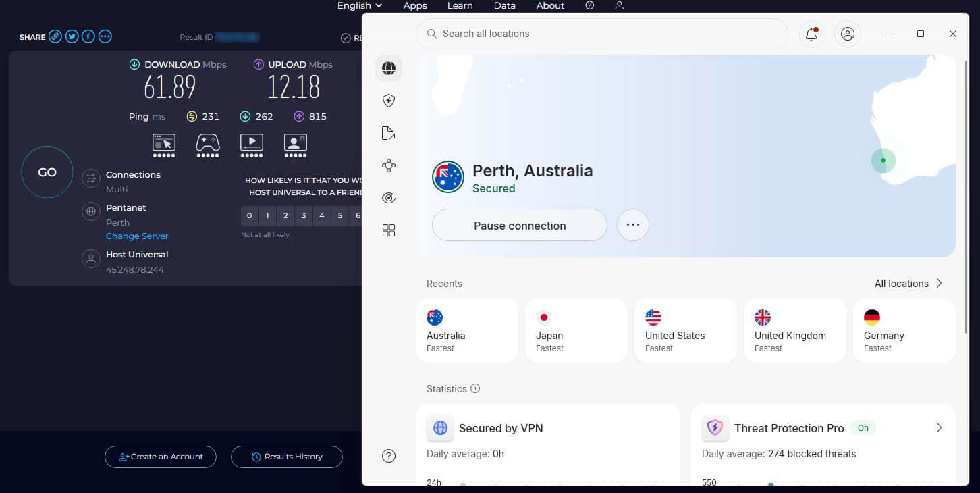
Task: Click the download ping value 262
Action: [264, 116]
